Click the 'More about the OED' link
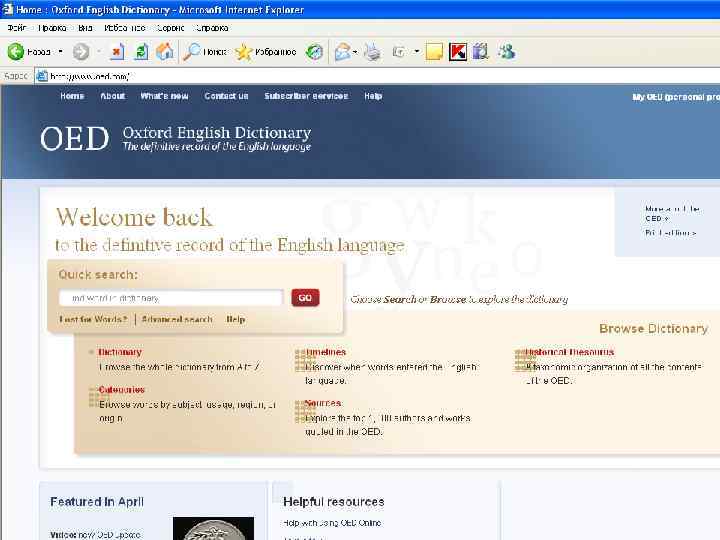 672,214
